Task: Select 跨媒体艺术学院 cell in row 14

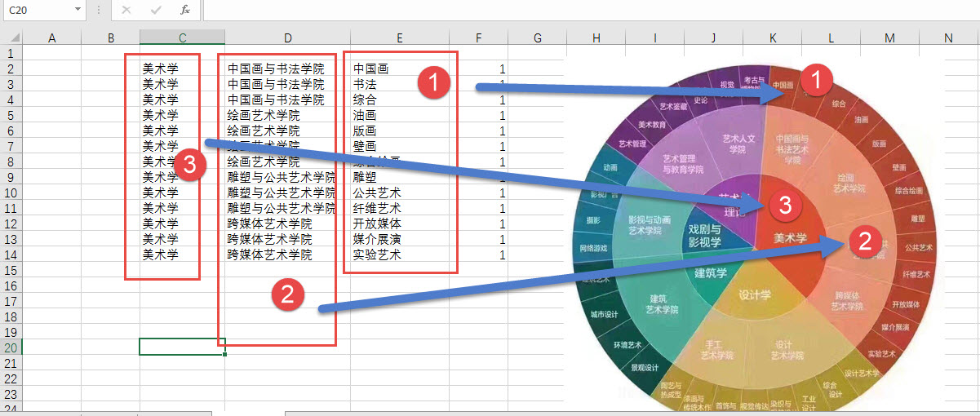Action: click(x=287, y=254)
